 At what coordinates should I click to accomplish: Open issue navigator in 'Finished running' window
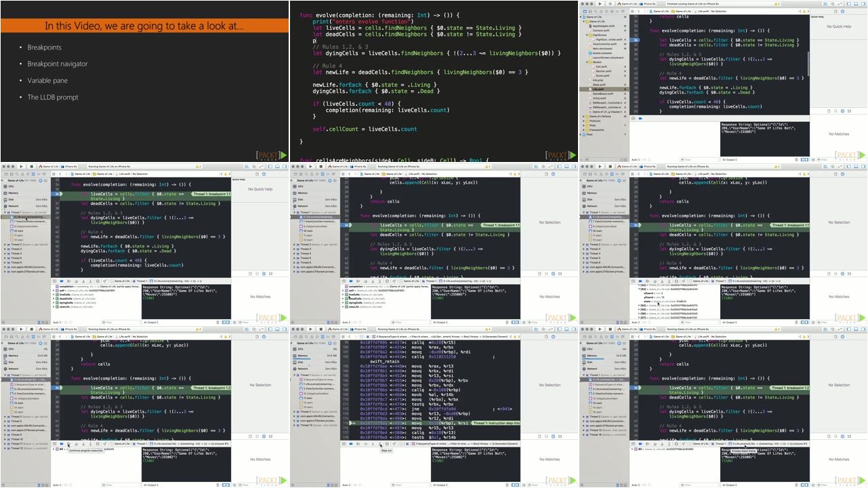tap(601, 11)
